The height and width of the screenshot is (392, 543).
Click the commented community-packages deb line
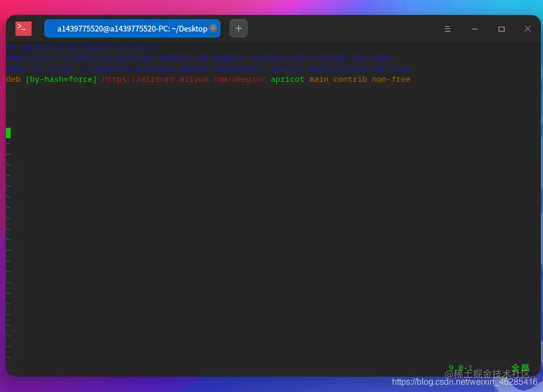pos(198,58)
